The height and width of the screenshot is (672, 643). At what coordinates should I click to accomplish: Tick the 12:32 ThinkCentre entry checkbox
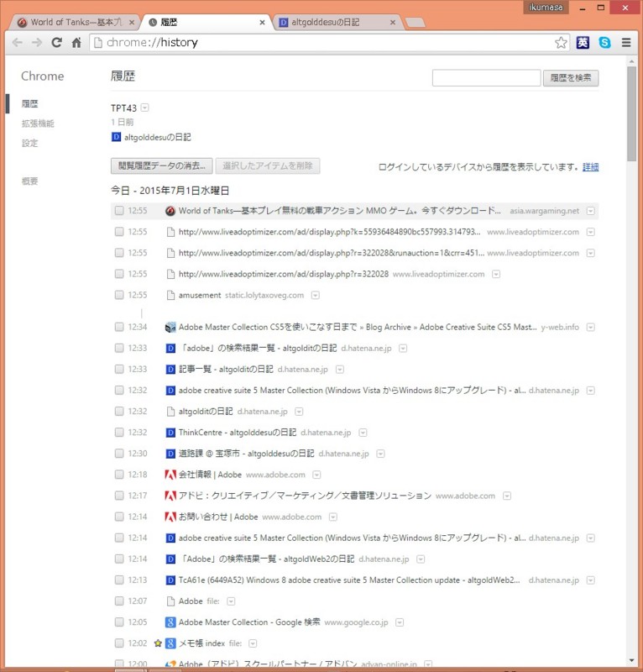(119, 432)
